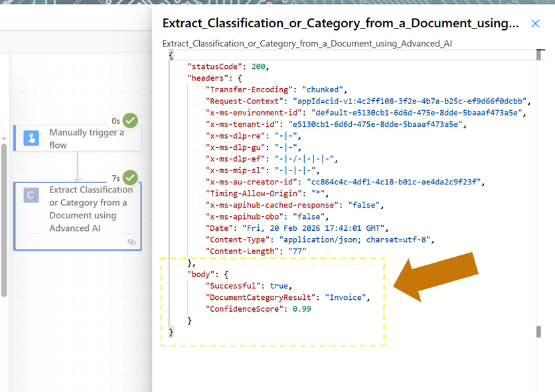
Task: Click the 0s duration badge on trigger
Action: [x=116, y=121]
